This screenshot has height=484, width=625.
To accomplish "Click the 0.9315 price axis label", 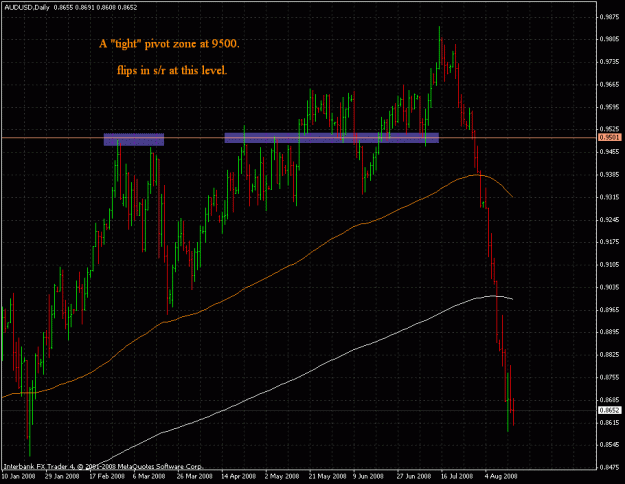I will [610, 197].
